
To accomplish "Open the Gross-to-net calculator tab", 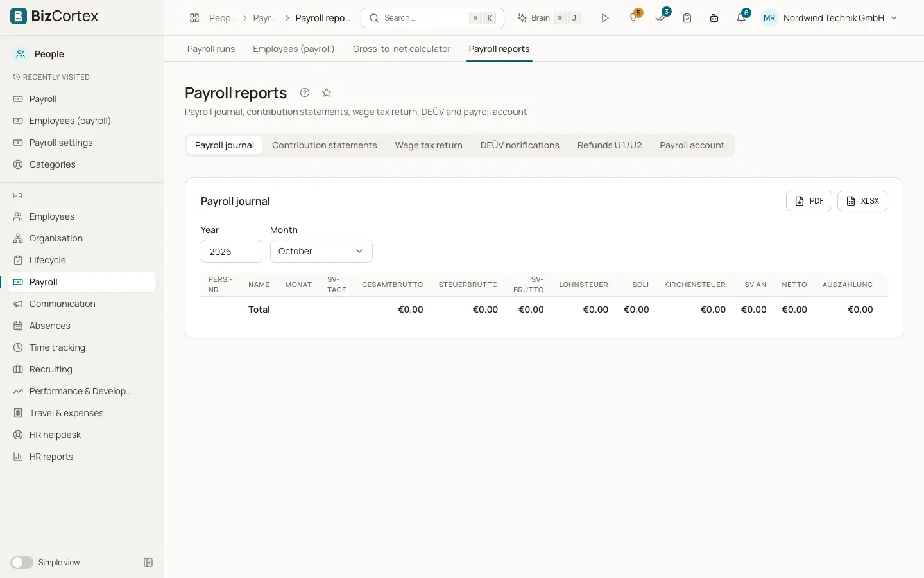I will click(x=402, y=49).
